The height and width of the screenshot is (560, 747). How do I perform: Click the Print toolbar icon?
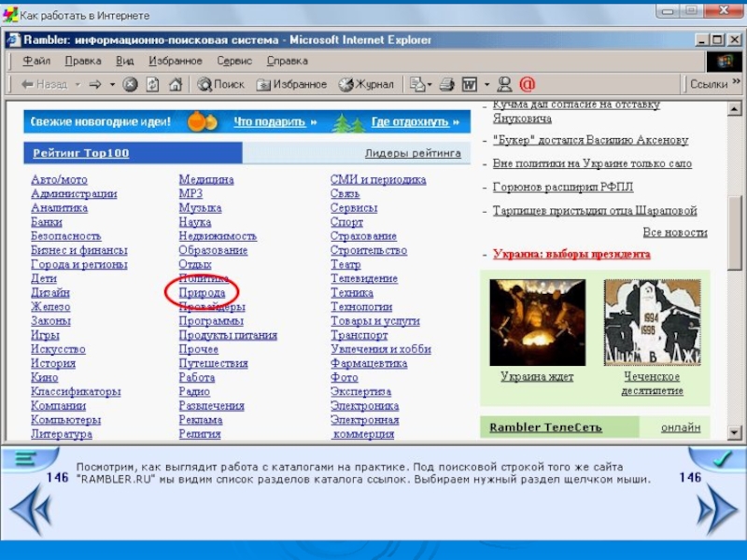[x=446, y=84]
